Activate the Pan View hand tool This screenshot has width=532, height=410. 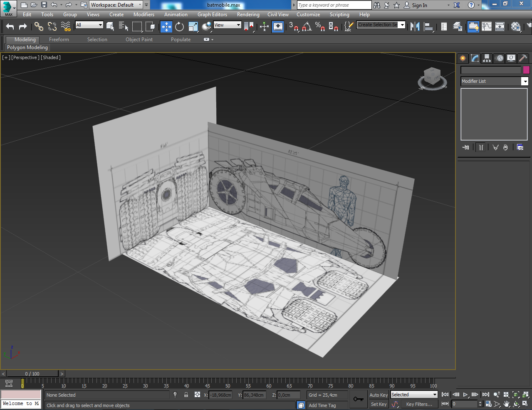click(507, 404)
